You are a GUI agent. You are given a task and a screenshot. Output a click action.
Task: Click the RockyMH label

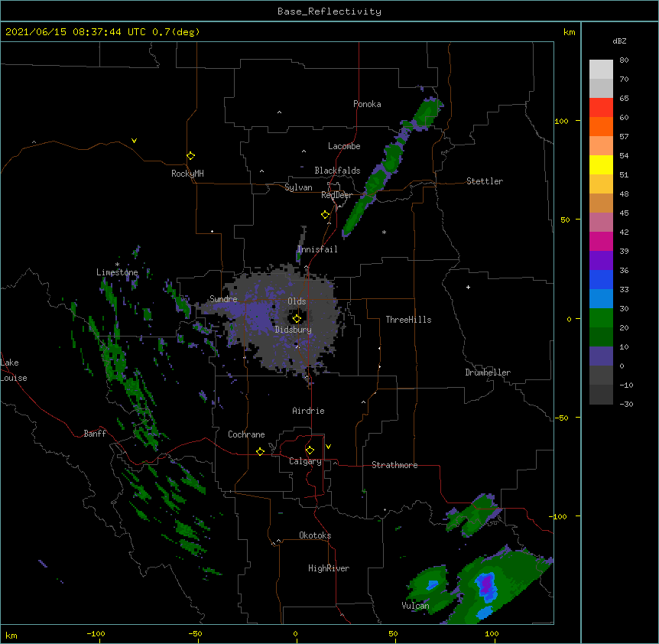187,174
